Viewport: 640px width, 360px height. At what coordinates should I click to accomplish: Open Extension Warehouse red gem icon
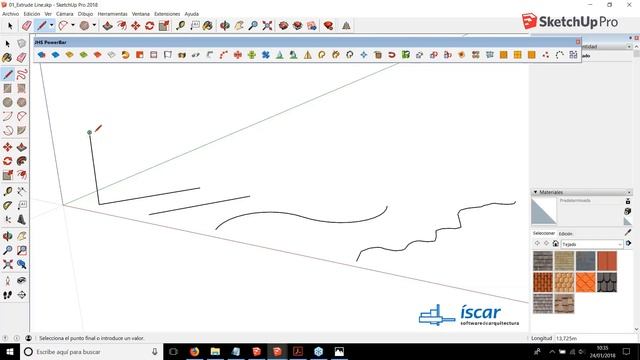[328, 26]
